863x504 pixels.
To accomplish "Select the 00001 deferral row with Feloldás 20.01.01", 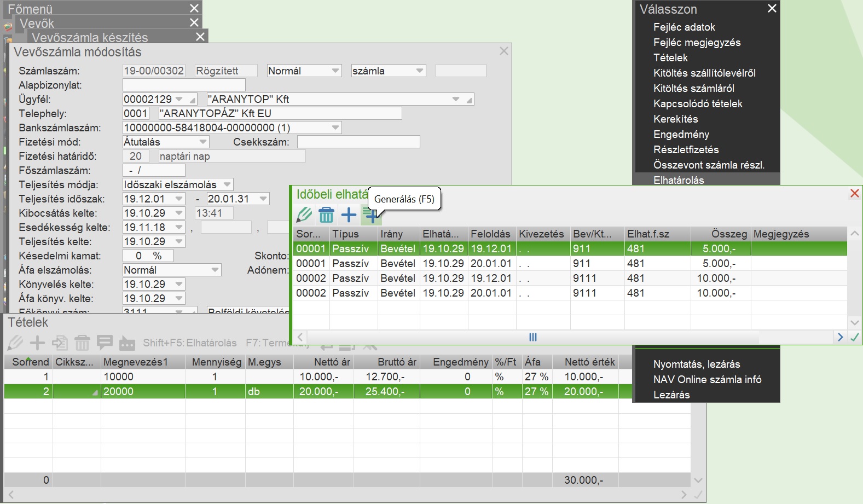I will point(570,263).
